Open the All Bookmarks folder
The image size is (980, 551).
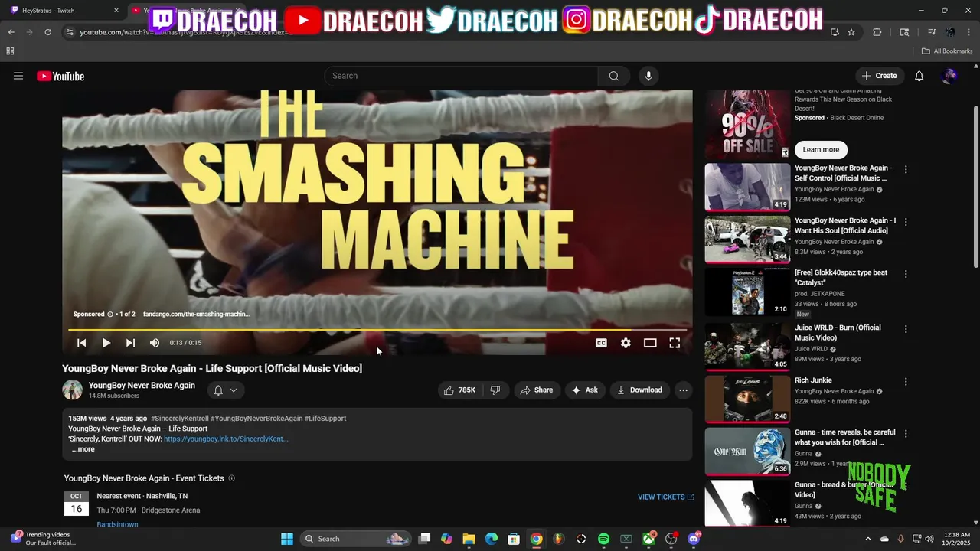[947, 51]
